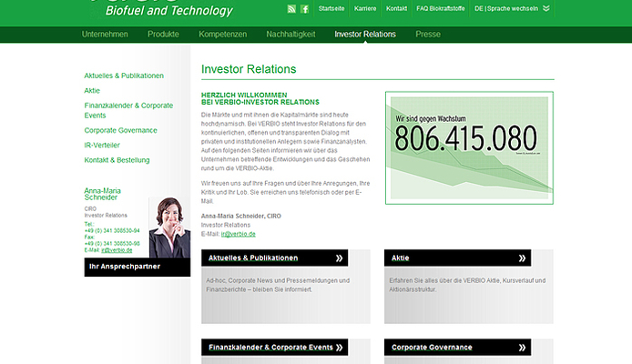The width and height of the screenshot is (632, 364).
Task: Select the Investor Relations main menu item
Action: (365, 35)
